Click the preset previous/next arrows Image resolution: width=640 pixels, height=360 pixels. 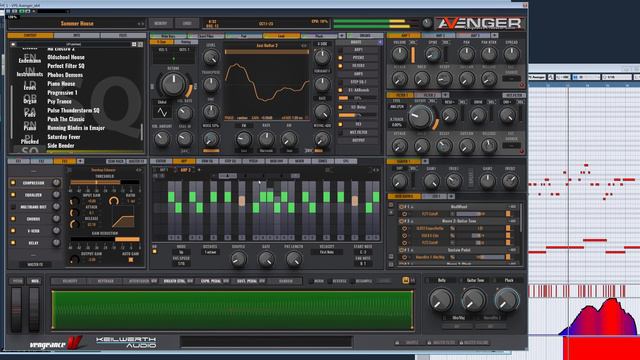pyautogui.click(x=140, y=24)
